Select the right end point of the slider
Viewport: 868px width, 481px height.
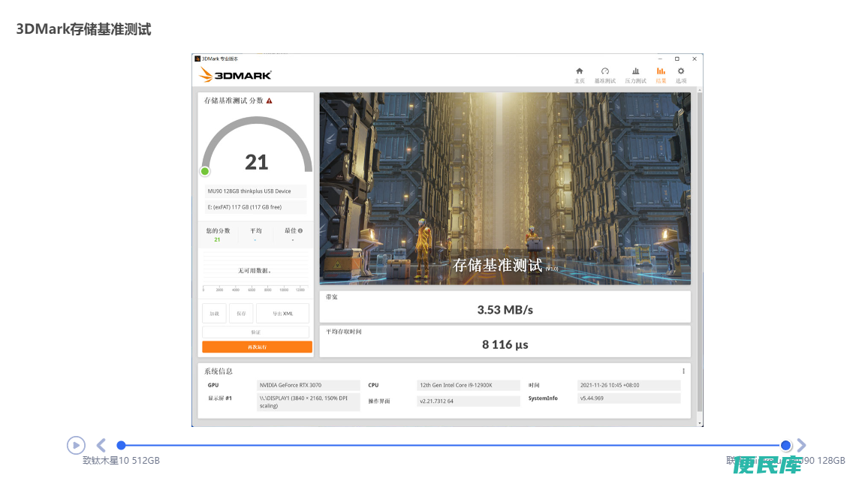tap(785, 445)
